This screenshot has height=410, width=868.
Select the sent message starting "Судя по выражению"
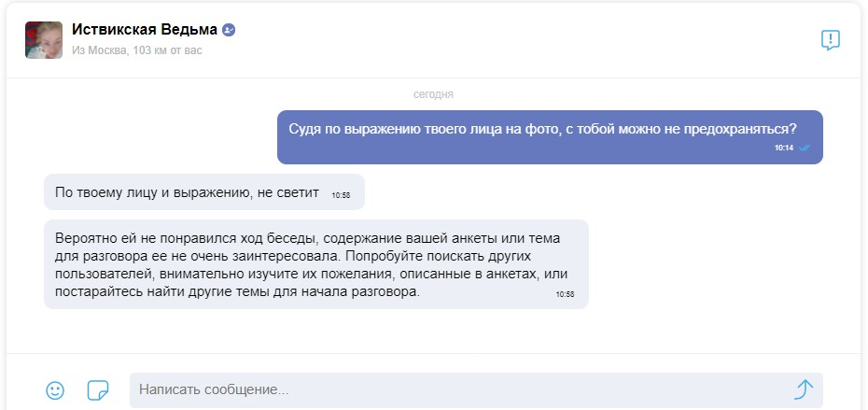click(541, 129)
